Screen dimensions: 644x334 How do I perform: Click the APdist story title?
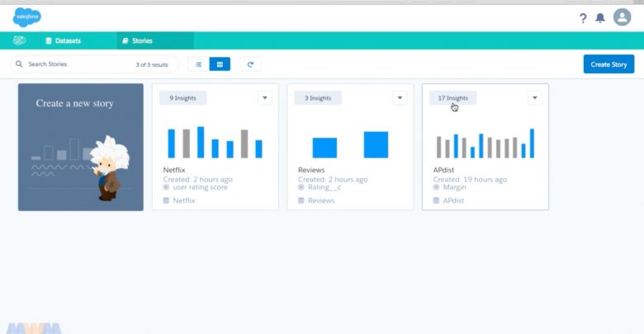click(x=443, y=170)
